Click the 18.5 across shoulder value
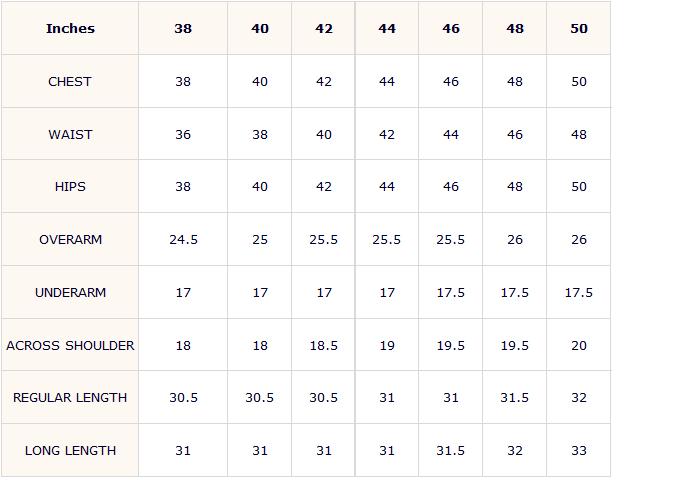This screenshot has height=480, width=678. coord(323,346)
